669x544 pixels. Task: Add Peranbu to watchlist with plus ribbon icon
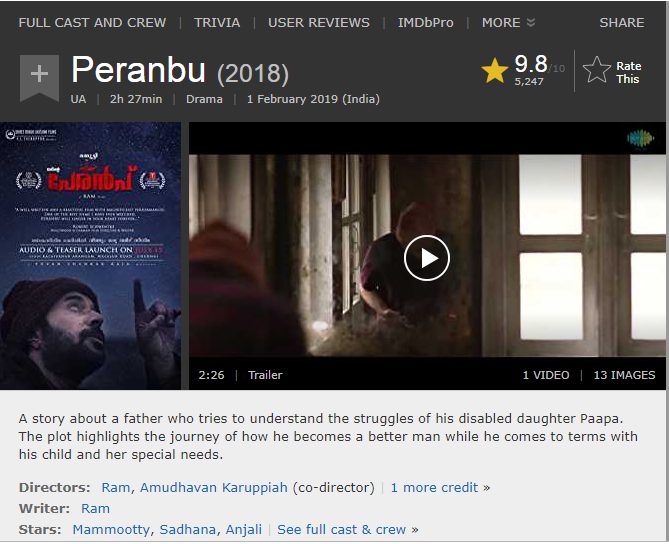[x=39, y=78]
